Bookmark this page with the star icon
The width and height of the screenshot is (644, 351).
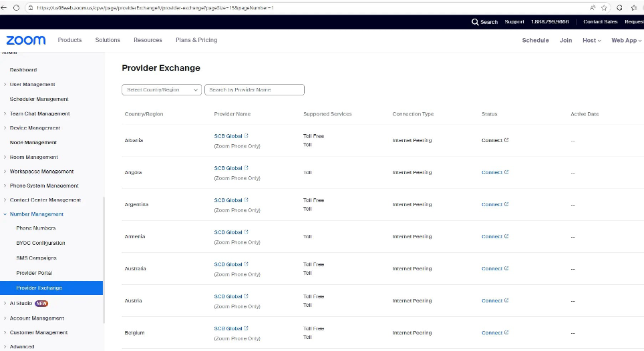604,7
